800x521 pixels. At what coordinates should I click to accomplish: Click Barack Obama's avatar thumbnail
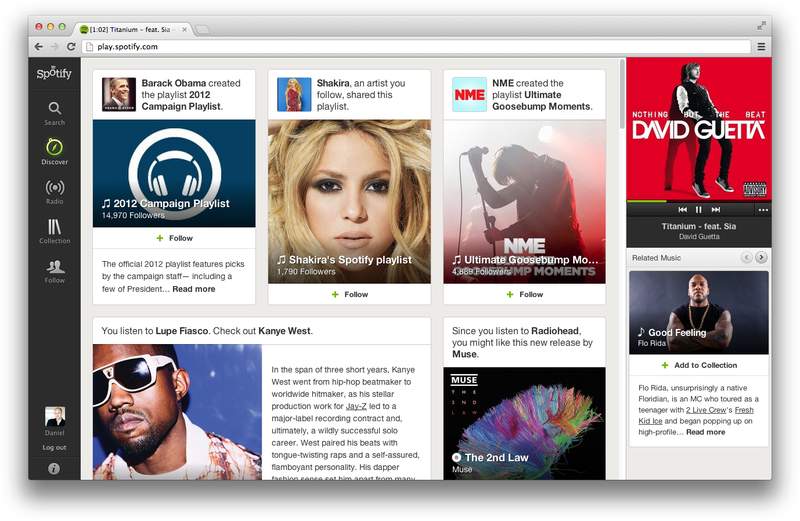click(119, 94)
